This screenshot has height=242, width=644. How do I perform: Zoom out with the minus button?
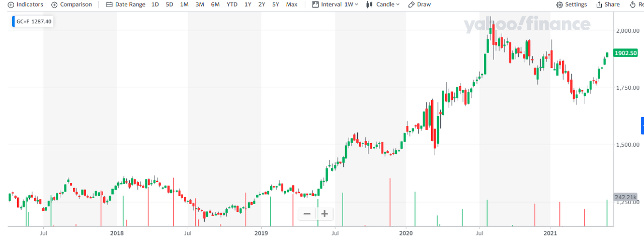tap(307, 214)
